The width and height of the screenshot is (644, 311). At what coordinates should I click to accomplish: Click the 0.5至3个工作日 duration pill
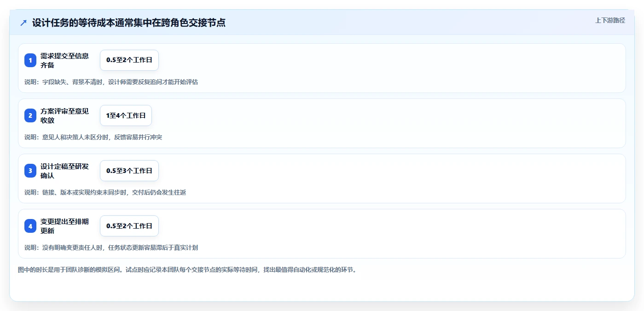(129, 171)
